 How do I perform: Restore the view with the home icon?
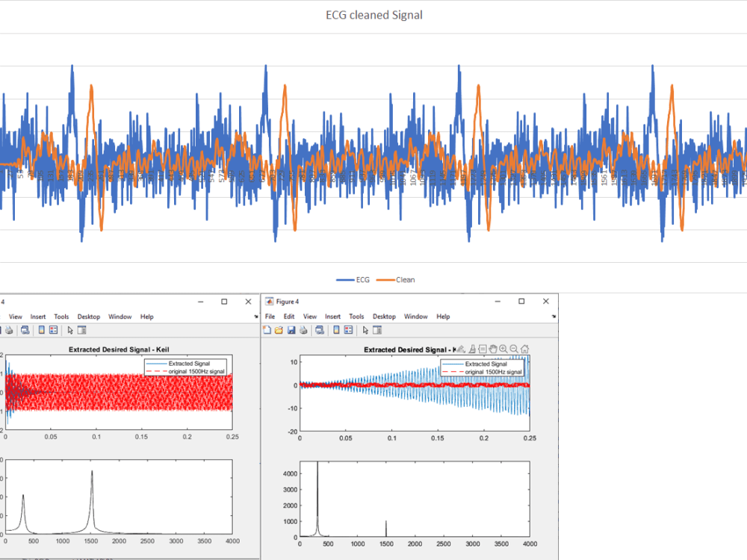click(x=525, y=349)
